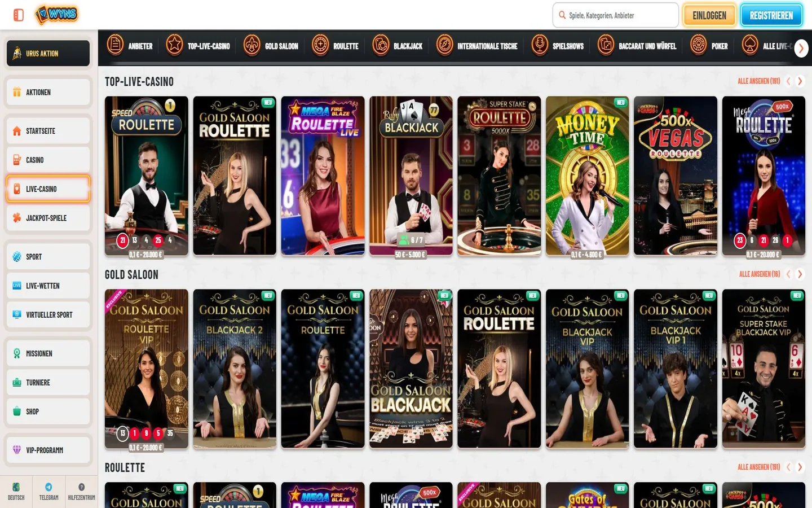This screenshot has height=508, width=812.
Task: Open Gold Saloon Blackjack 2 card
Action: coord(235,369)
